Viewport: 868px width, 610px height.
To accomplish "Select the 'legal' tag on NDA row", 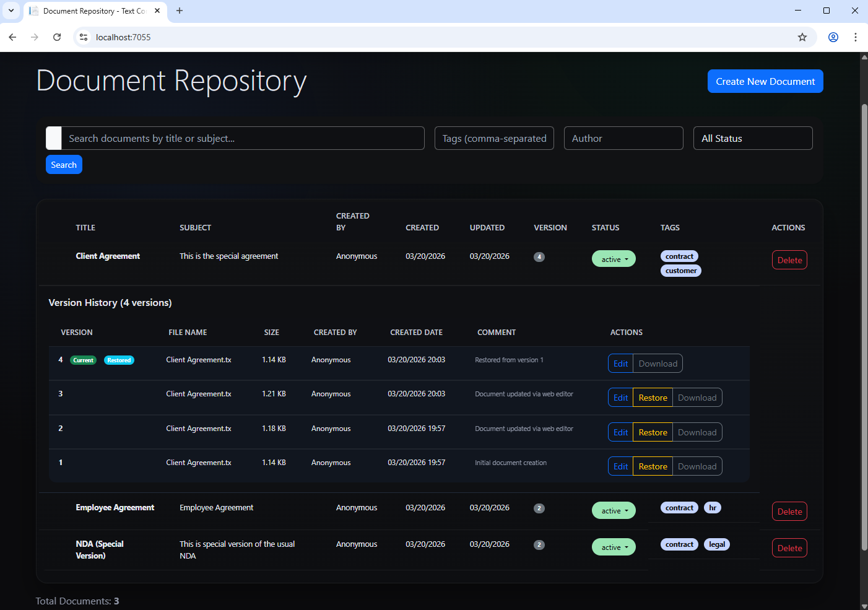I will pyautogui.click(x=717, y=544).
